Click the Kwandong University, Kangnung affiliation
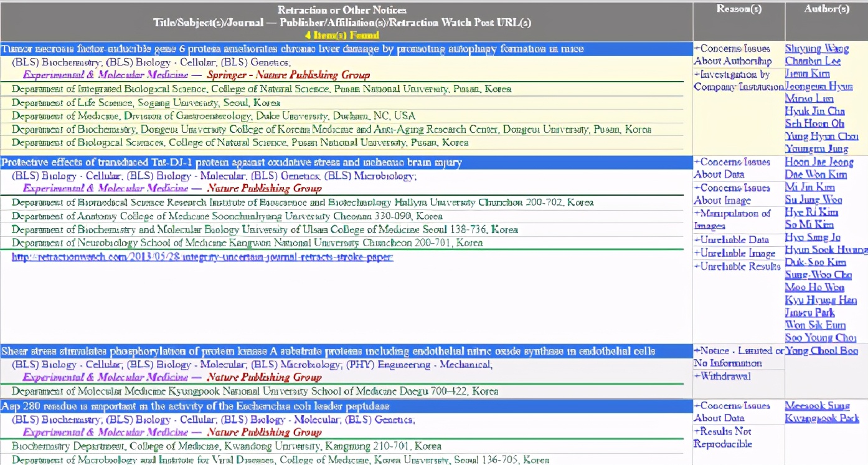Image resolution: width=868 pixels, height=465 pixels. tap(227, 446)
